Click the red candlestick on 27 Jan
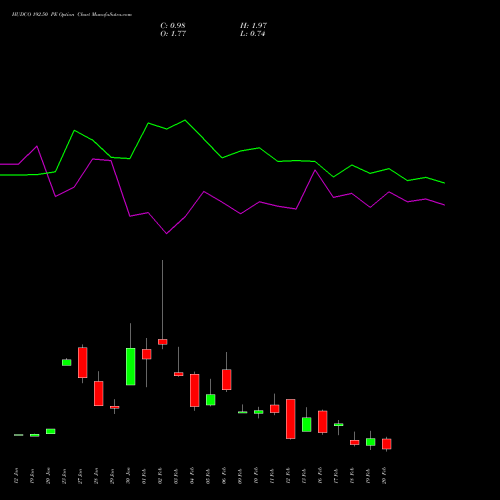Image resolution: width=500 pixels, height=500 pixels. (x=83, y=362)
